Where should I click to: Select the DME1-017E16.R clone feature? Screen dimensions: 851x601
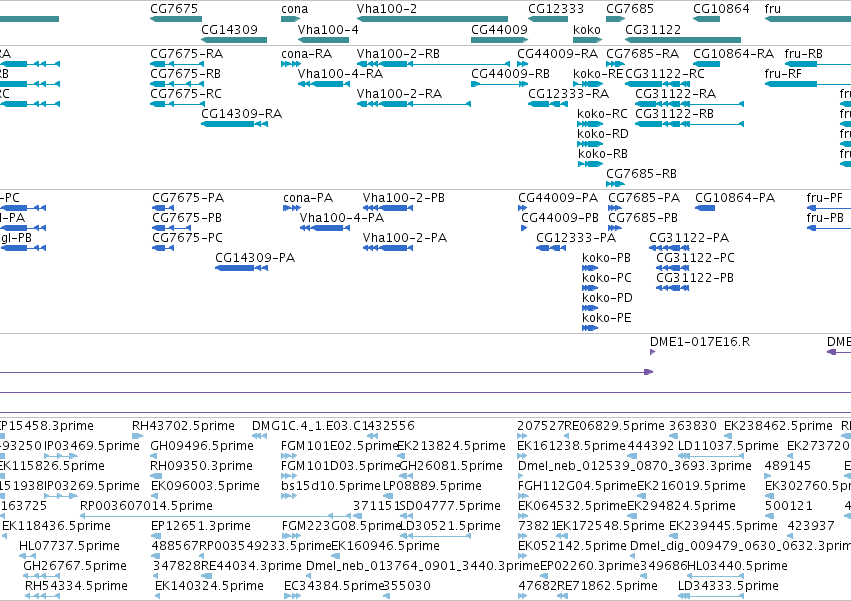point(700,342)
